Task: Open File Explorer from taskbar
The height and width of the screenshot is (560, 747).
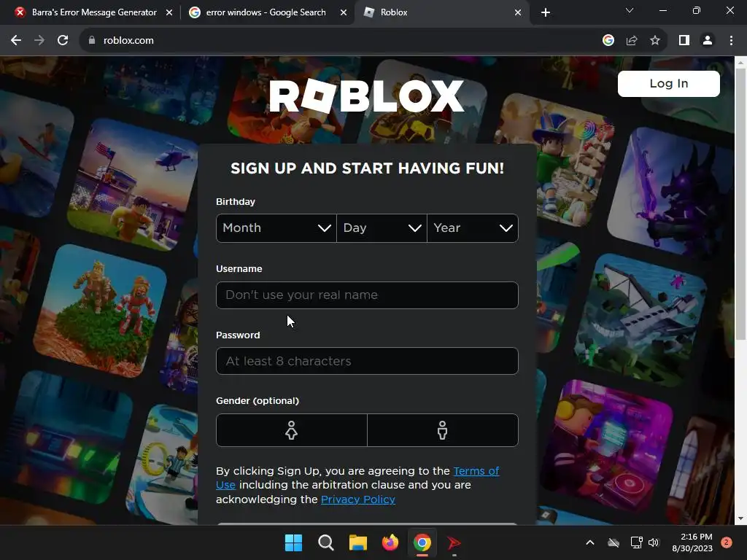Action: (357, 542)
